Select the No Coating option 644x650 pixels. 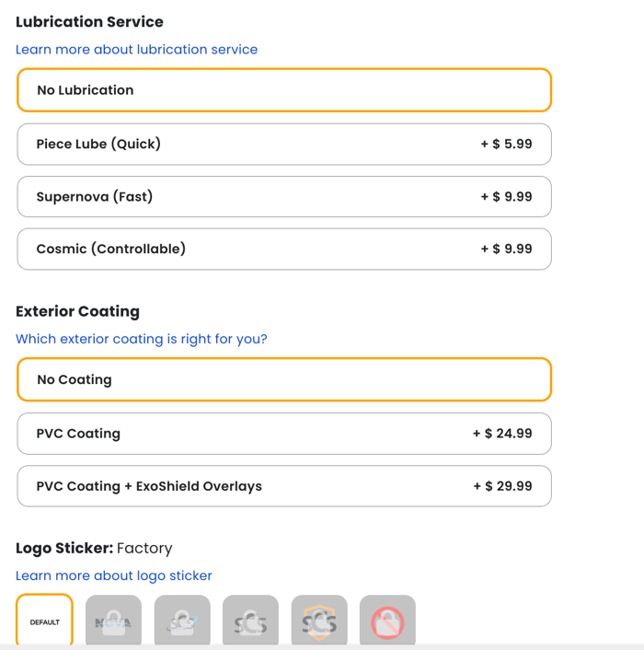[x=283, y=380]
